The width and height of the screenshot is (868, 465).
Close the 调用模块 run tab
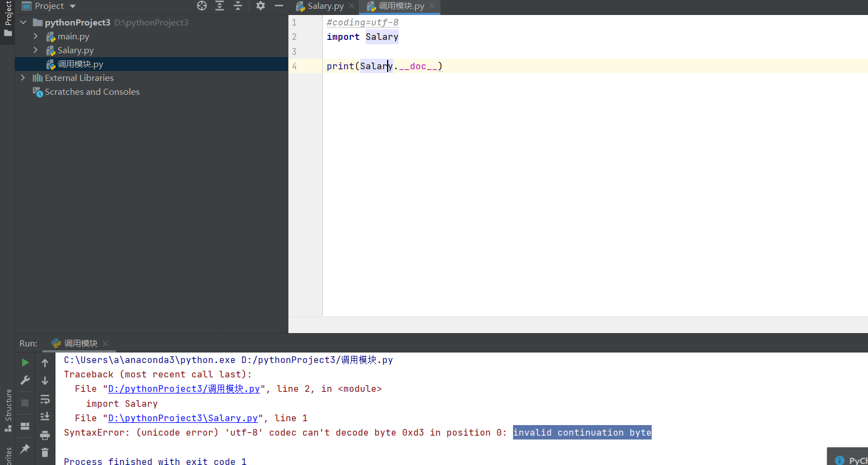tap(105, 344)
